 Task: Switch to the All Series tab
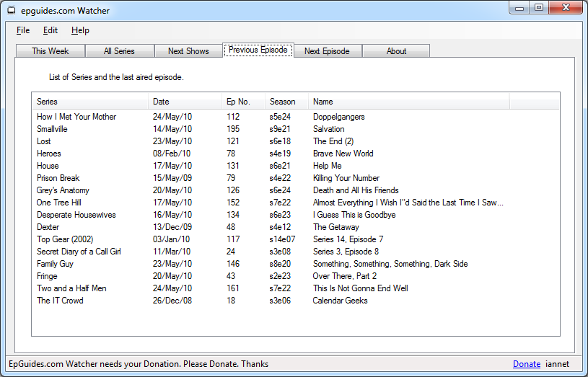(119, 51)
